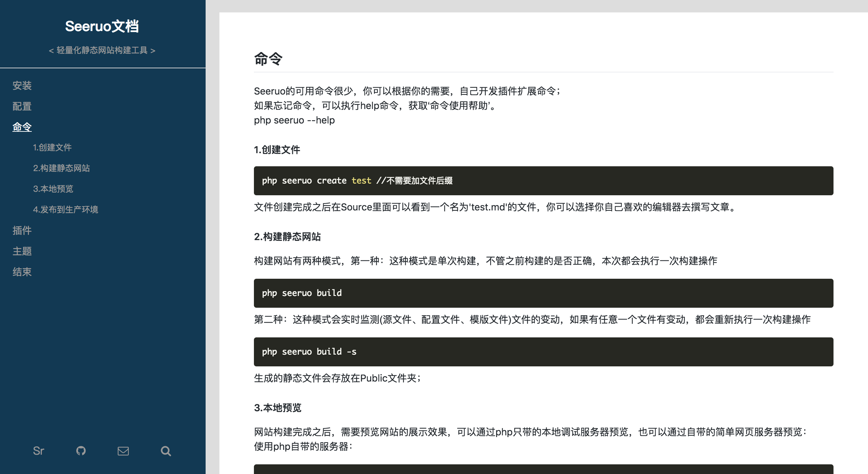Viewport: 868px width, 474px height.
Task: Navigate to 4.发布到生产环境 subsection
Action: (x=66, y=210)
